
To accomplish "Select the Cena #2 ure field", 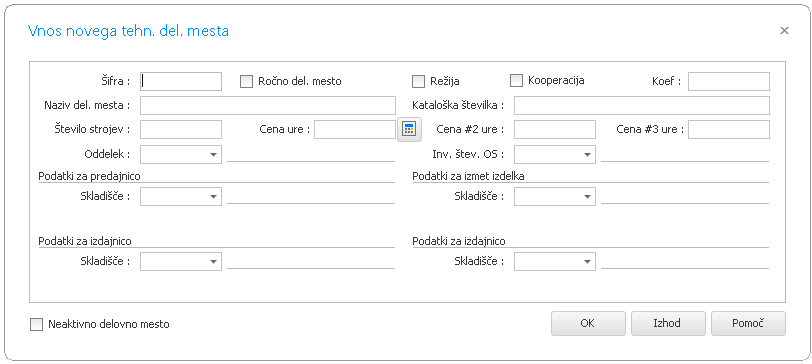I will (555, 129).
